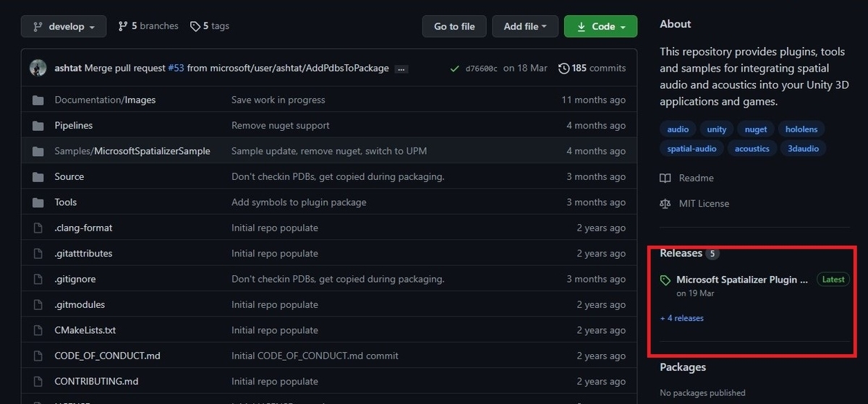868x404 pixels.
Task: Click the Readme book icon
Action: [665, 178]
